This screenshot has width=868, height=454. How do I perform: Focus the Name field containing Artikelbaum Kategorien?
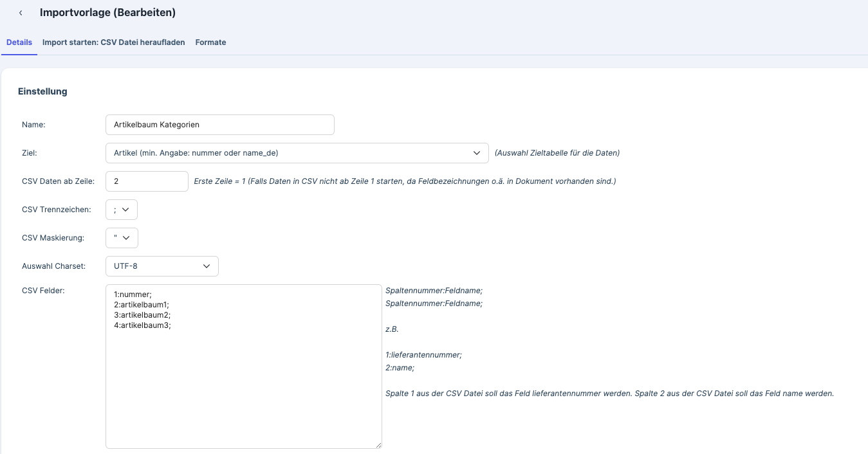[219, 125]
